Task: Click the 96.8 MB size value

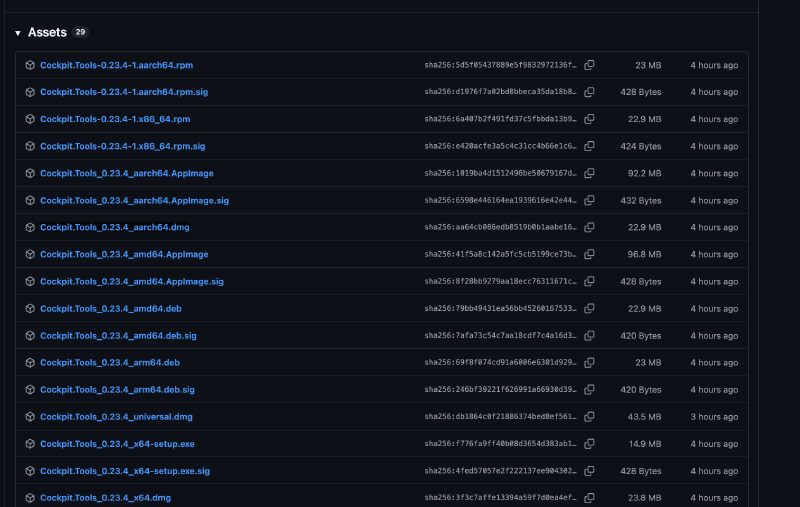Action: click(644, 255)
